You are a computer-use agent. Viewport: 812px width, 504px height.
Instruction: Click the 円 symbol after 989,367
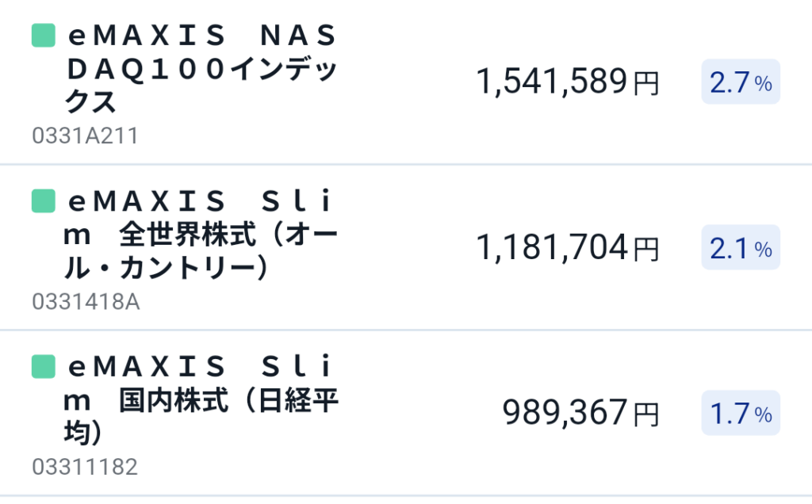click(x=646, y=414)
